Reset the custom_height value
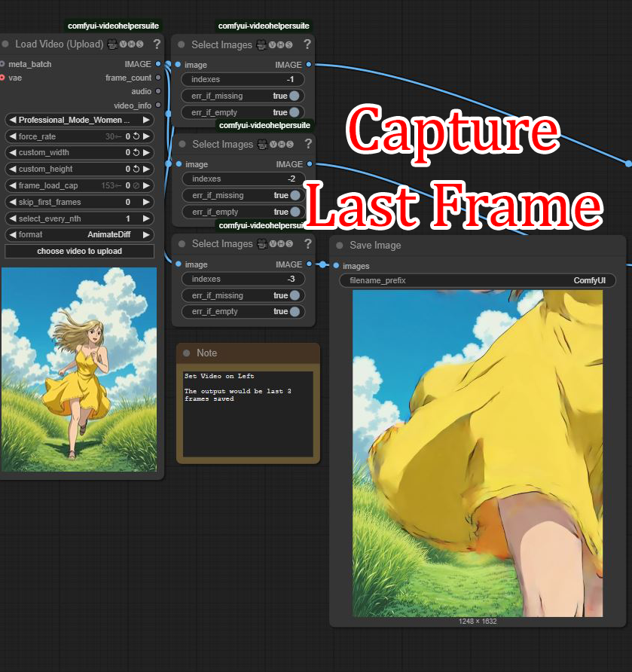 (x=136, y=169)
